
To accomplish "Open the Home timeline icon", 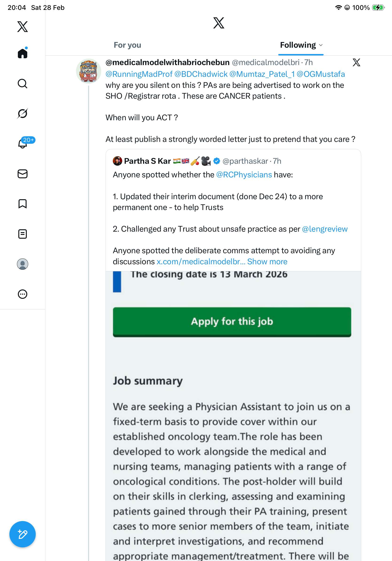I will point(23,54).
